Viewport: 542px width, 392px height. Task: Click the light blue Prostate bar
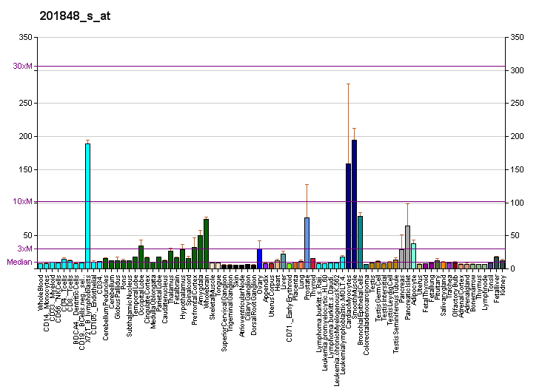pos(307,243)
